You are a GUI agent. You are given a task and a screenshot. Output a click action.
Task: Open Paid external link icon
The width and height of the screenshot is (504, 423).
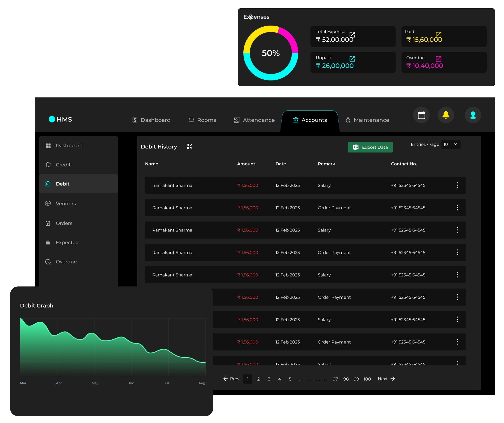439,34
